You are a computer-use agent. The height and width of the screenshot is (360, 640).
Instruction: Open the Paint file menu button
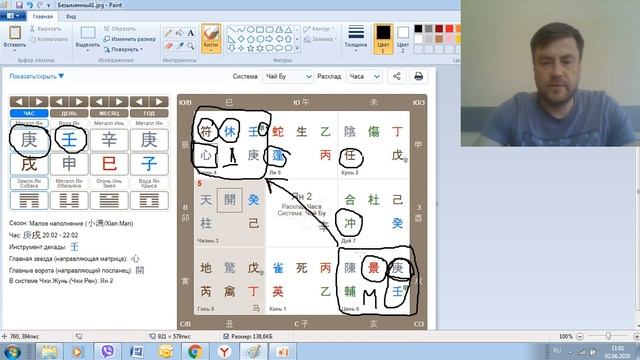[13, 16]
